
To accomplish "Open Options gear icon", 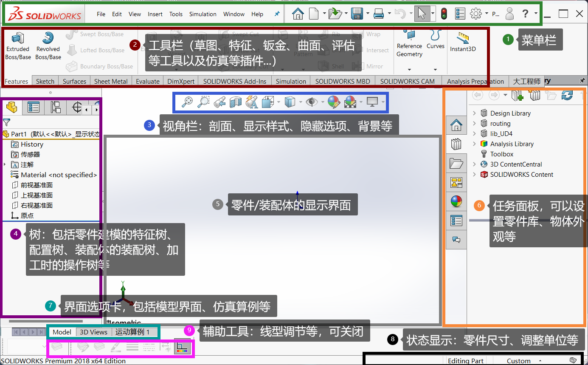I will tap(476, 14).
